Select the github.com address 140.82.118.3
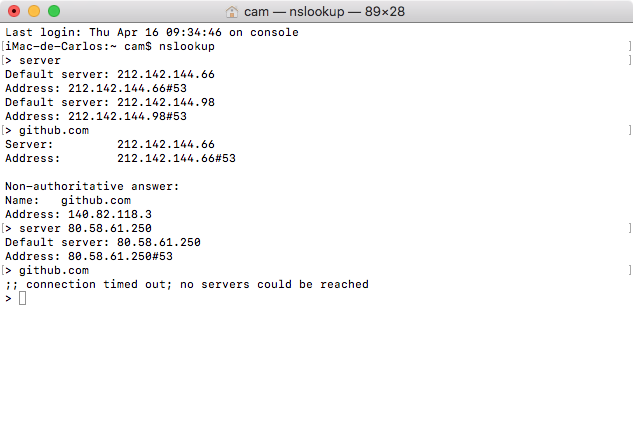 [x=110, y=214]
